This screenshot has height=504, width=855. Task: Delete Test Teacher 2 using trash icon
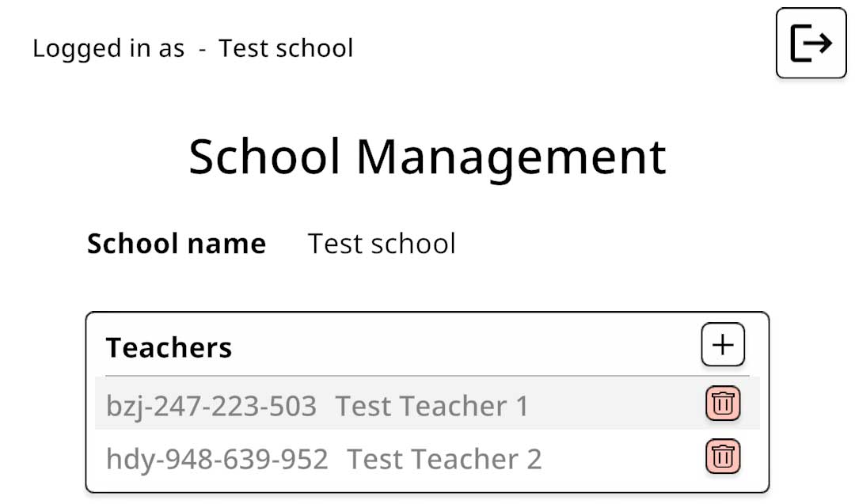pyautogui.click(x=723, y=456)
